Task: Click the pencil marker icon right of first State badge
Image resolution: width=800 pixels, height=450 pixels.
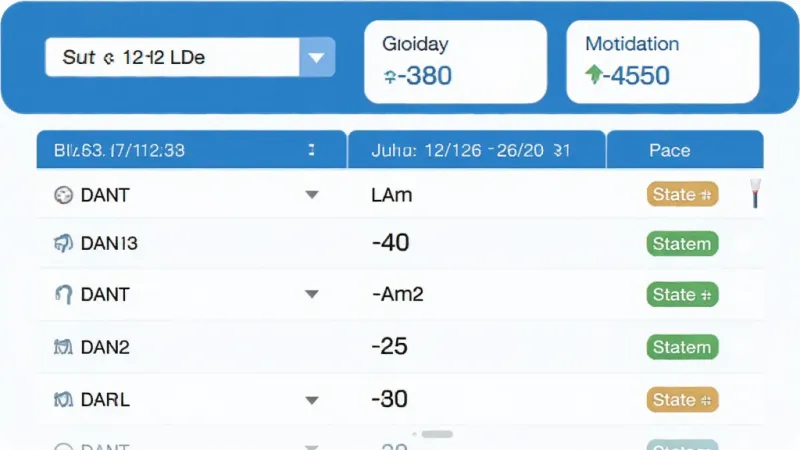Action: (755, 193)
